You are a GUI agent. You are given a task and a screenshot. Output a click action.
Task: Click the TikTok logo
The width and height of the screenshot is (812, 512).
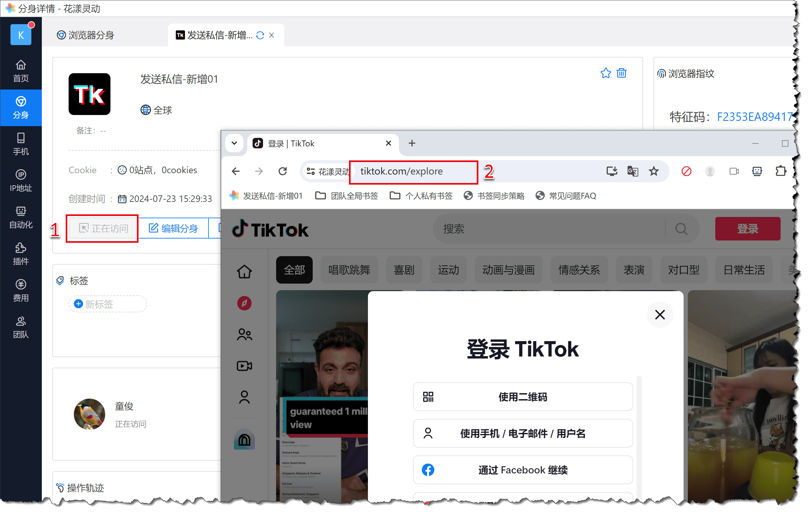pyautogui.click(x=271, y=229)
